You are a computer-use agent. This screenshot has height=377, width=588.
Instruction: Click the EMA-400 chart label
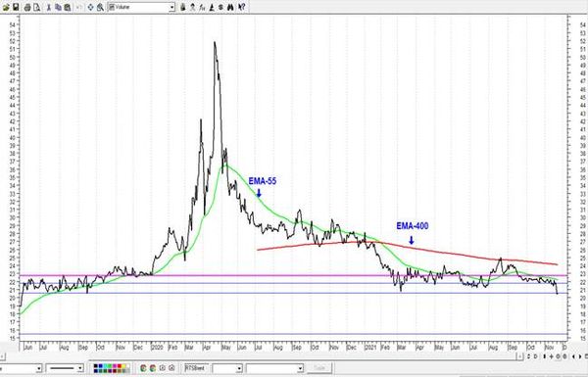(x=413, y=226)
